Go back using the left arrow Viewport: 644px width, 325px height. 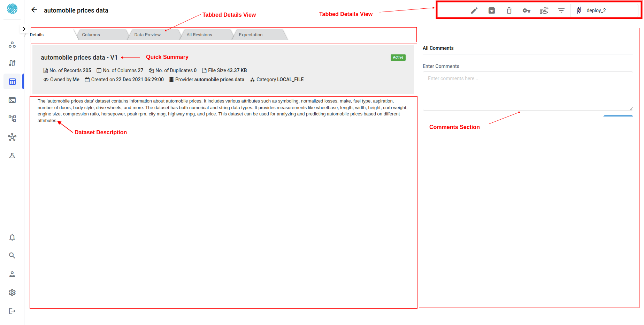[34, 10]
